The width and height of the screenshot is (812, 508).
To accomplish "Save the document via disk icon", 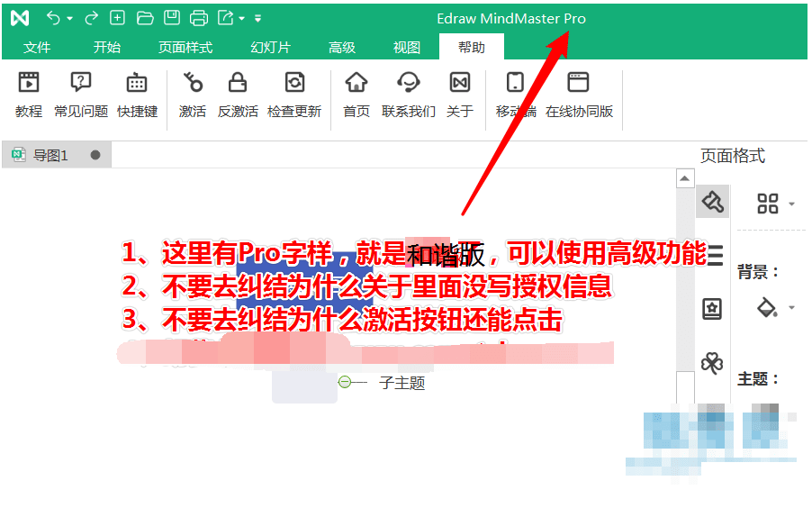I will [171, 18].
